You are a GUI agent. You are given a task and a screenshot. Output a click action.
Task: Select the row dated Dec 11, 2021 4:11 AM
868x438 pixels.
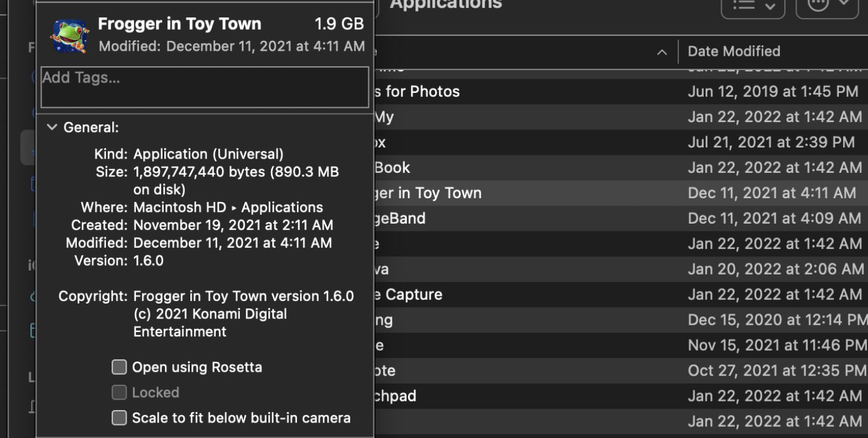click(x=620, y=193)
